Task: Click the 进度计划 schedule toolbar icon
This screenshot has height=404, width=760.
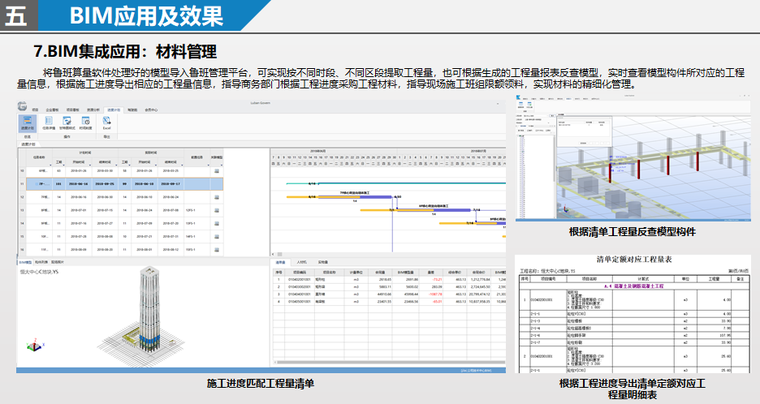Action: (x=27, y=123)
